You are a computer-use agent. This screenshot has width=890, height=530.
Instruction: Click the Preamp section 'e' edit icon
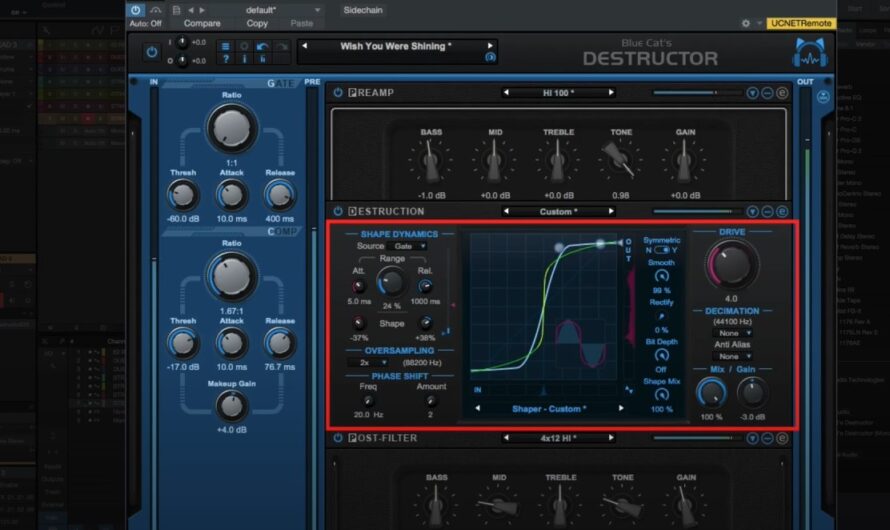click(x=782, y=92)
